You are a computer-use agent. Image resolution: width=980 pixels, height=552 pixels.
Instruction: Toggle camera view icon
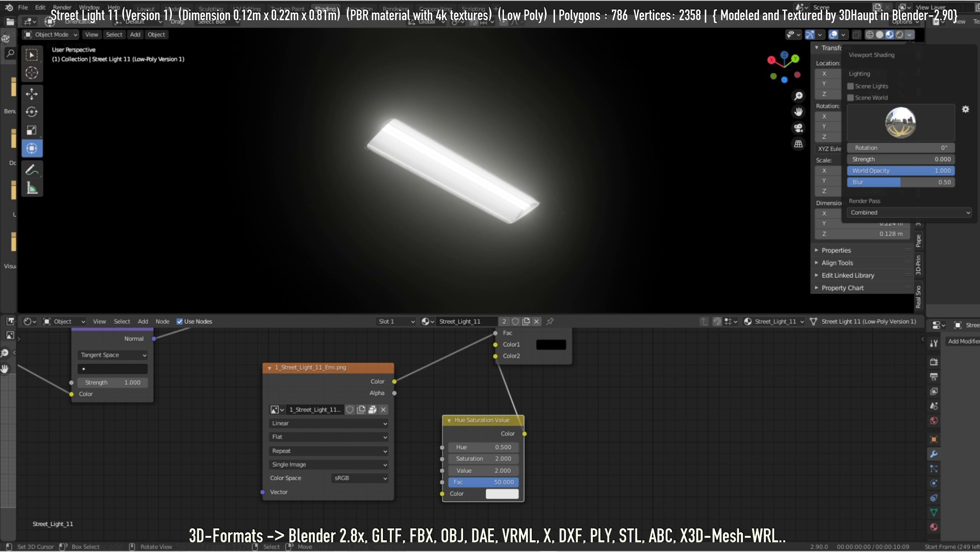click(x=798, y=128)
